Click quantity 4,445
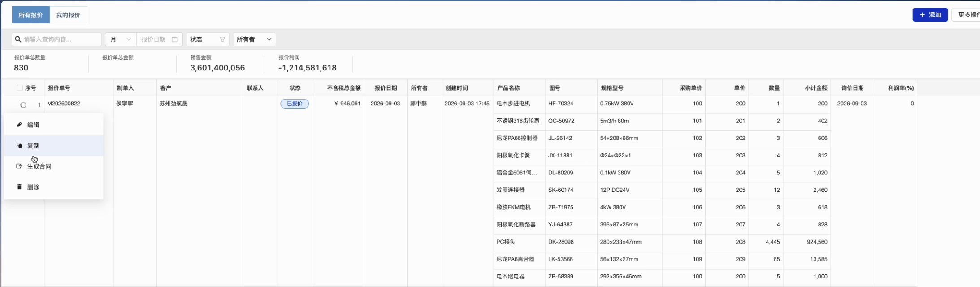 (773, 242)
